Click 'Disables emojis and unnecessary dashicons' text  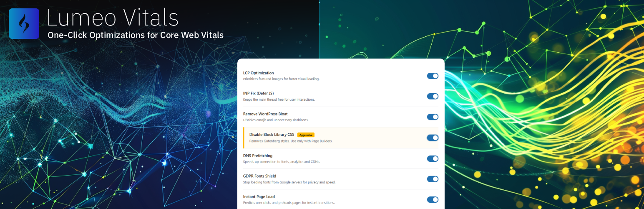tap(276, 120)
